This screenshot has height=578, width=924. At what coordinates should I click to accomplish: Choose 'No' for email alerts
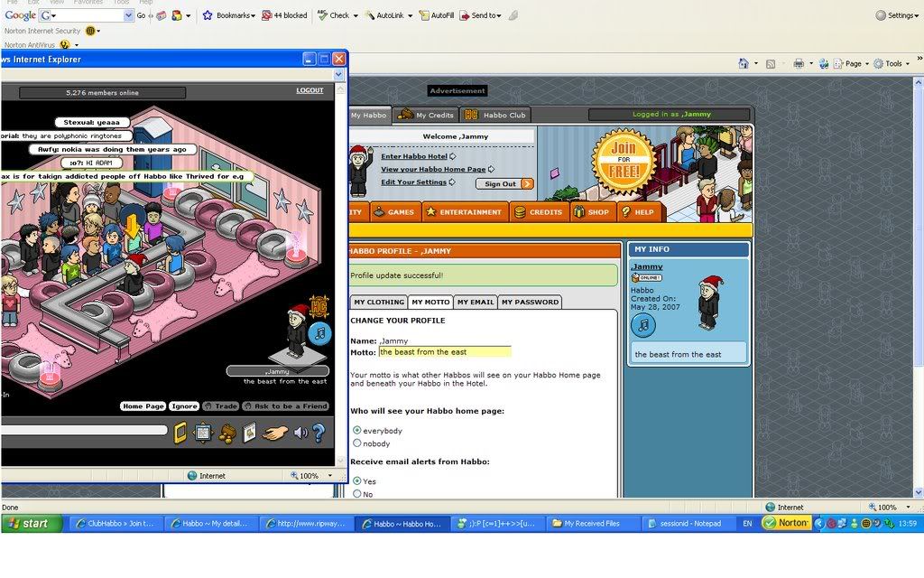357,494
